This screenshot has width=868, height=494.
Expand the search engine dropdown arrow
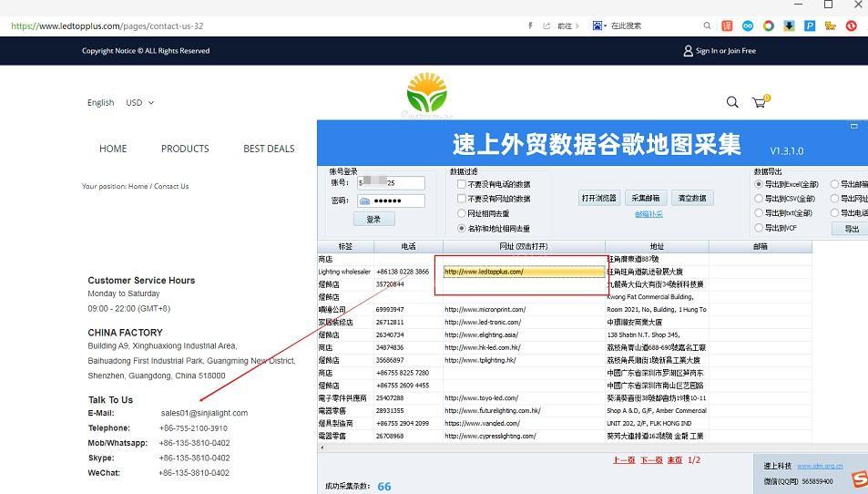click(x=605, y=26)
